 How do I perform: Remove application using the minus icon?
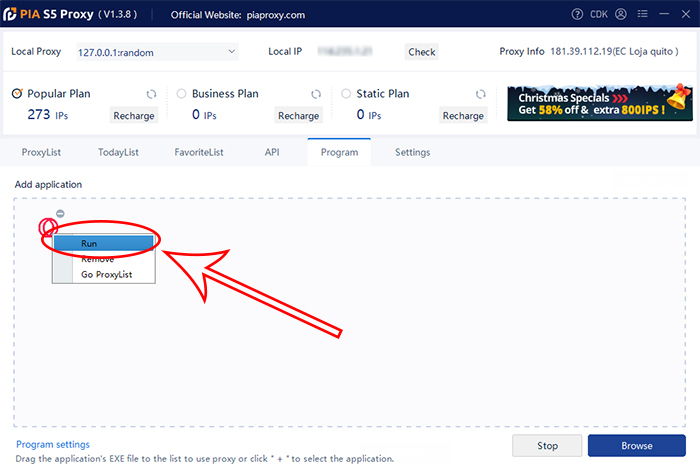tap(60, 213)
